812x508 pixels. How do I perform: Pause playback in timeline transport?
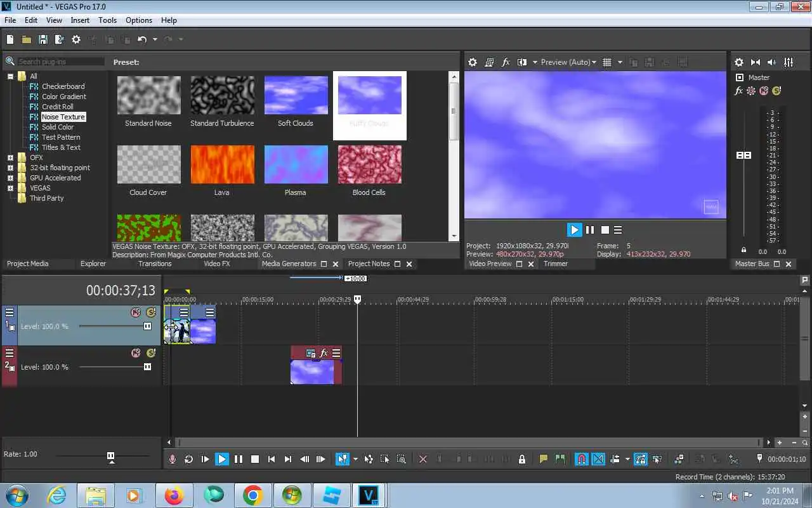point(239,459)
